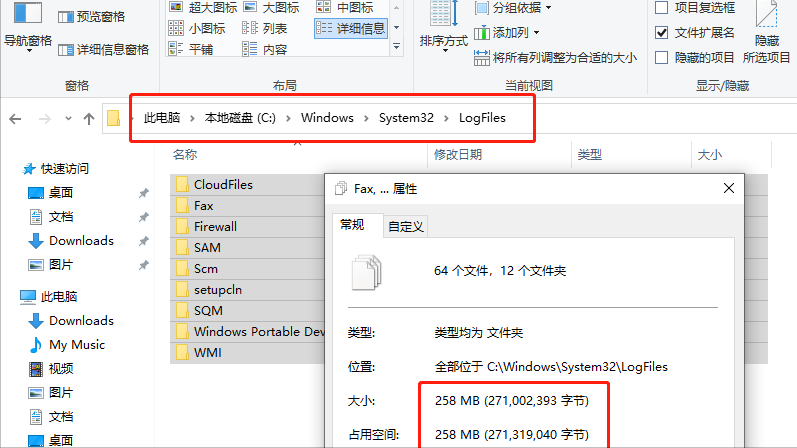Expand the chevron after System32 breadcrumb
This screenshot has height=448, width=797.
click(x=446, y=118)
